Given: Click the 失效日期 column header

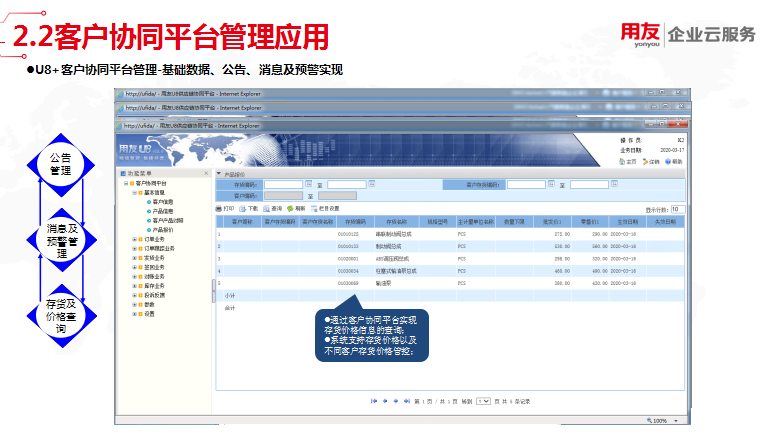Looking at the screenshot, I should point(665,222).
